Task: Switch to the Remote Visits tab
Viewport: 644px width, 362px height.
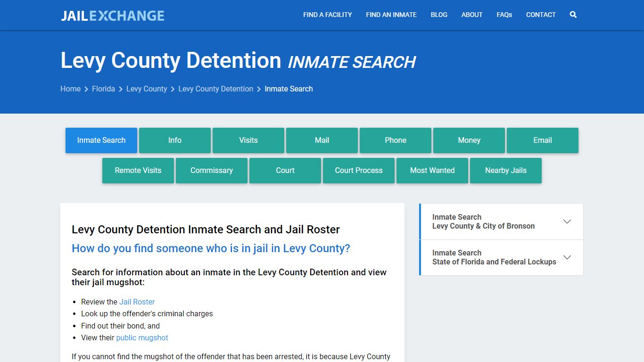Action: (x=138, y=170)
